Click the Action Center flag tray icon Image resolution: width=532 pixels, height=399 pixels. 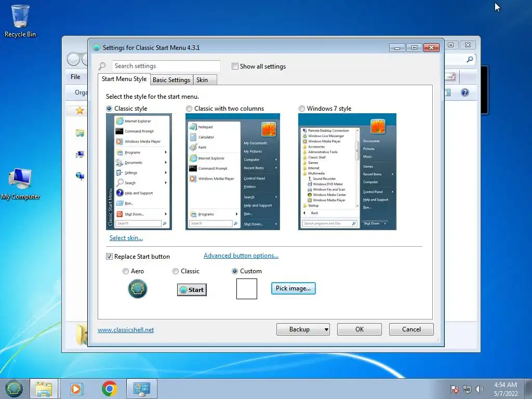coord(454,390)
